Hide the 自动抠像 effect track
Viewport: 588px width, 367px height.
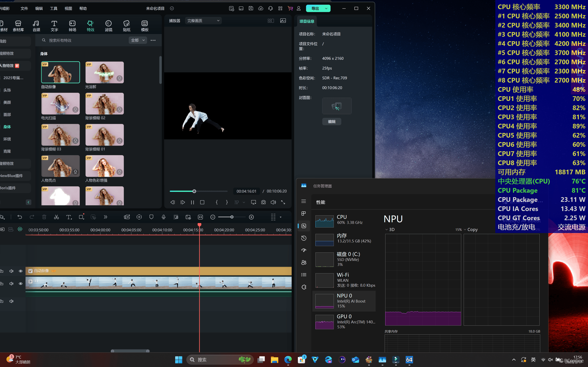click(x=21, y=271)
